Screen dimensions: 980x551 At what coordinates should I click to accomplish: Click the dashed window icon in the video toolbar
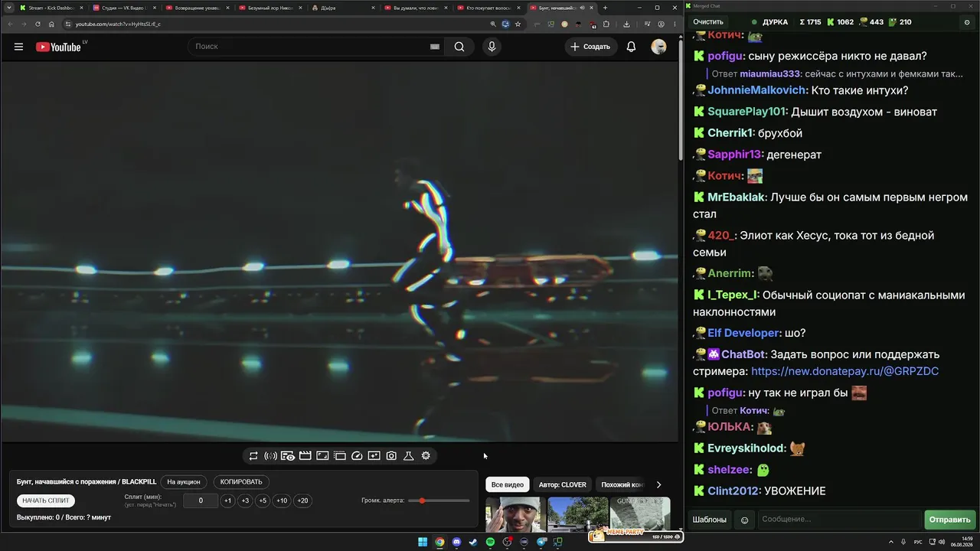340,456
